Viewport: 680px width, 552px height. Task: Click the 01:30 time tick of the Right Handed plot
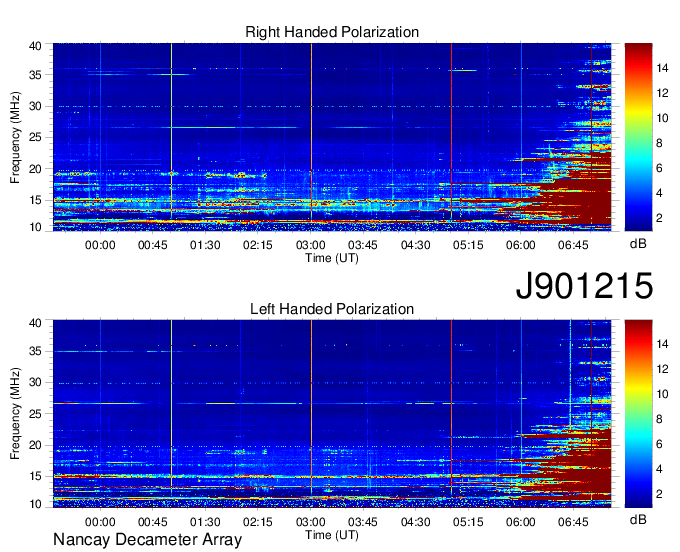pos(205,245)
